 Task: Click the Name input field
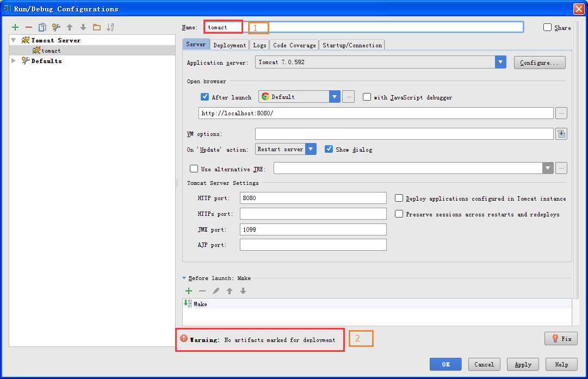click(x=364, y=27)
